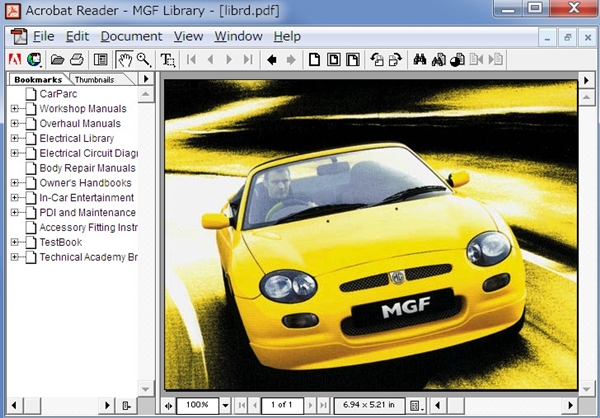Click status bar Previous Page button
Screen dimensions: 600x418
point(254,405)
